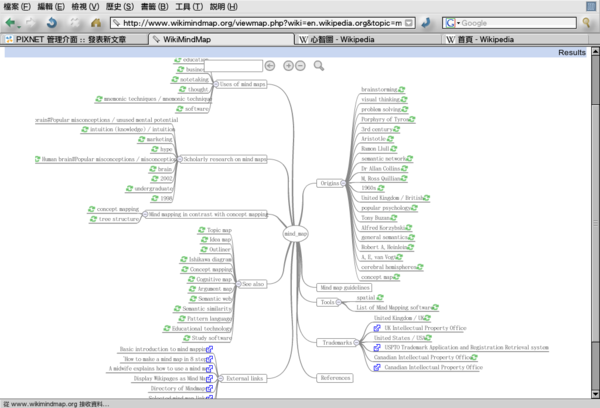Viewport: 600px width, 408px height.
Task: Go to the Home page icon
Action: [x=96, y=23]
